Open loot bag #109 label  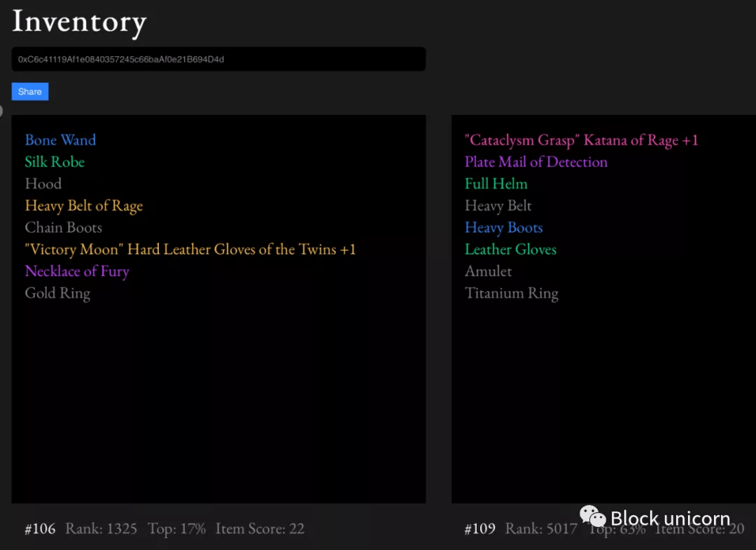point(479,529)
